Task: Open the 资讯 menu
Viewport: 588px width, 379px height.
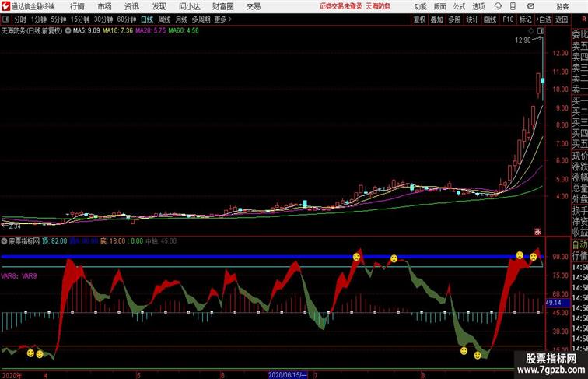Action: click(131, 6)
